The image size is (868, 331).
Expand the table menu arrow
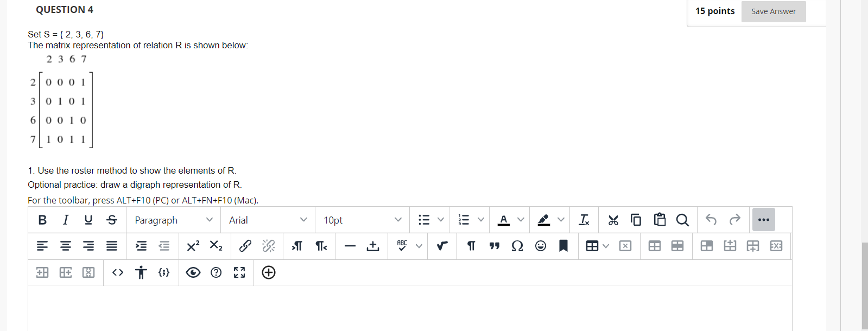pyautogui.click(x=606, y=246)
